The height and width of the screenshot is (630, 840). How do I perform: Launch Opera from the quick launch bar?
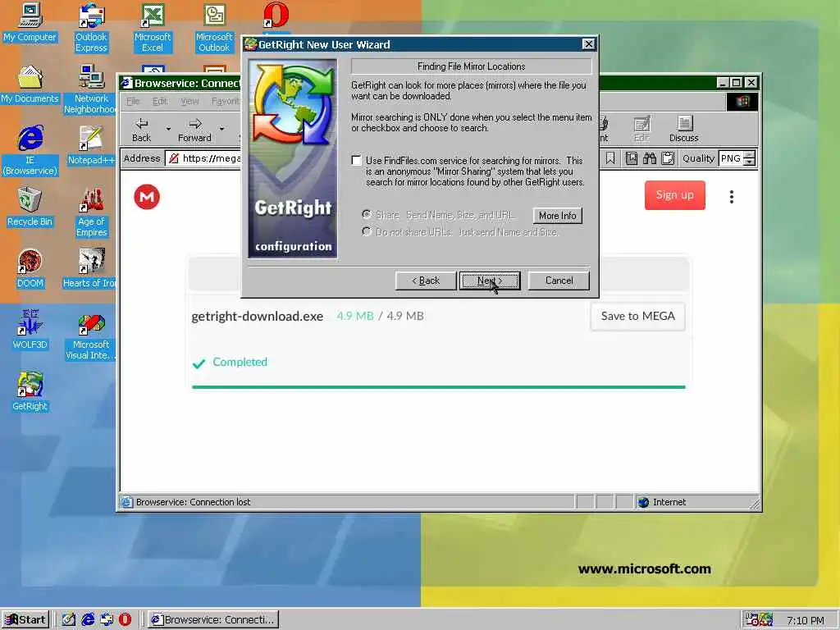pyautogui.click(x=125, y=620)
